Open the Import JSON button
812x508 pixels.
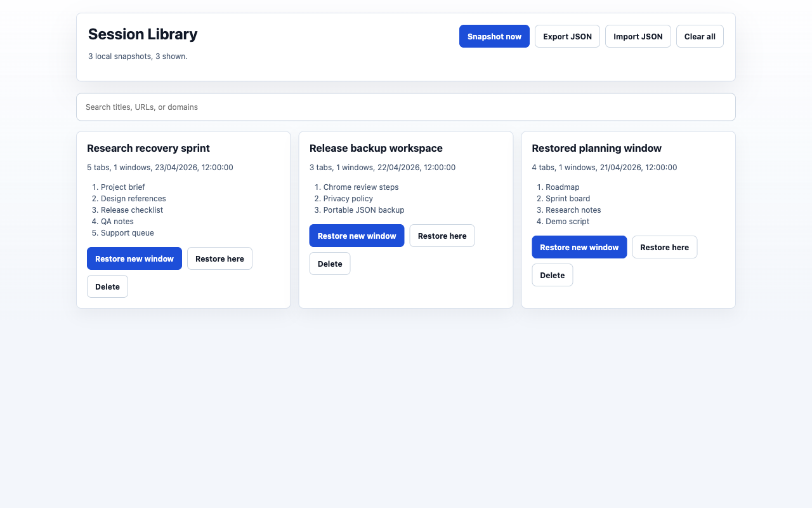click(638, 36)
